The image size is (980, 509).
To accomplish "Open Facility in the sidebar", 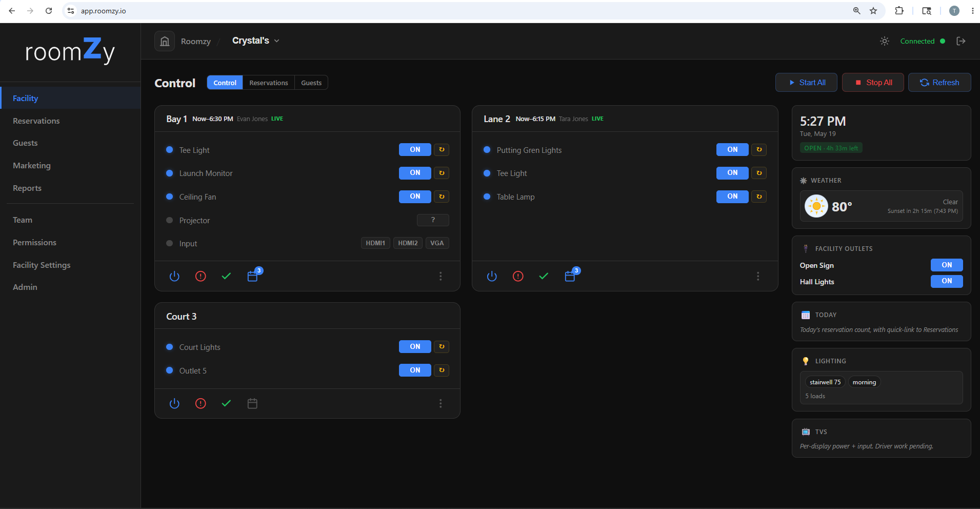I will (x=70, y=98).
